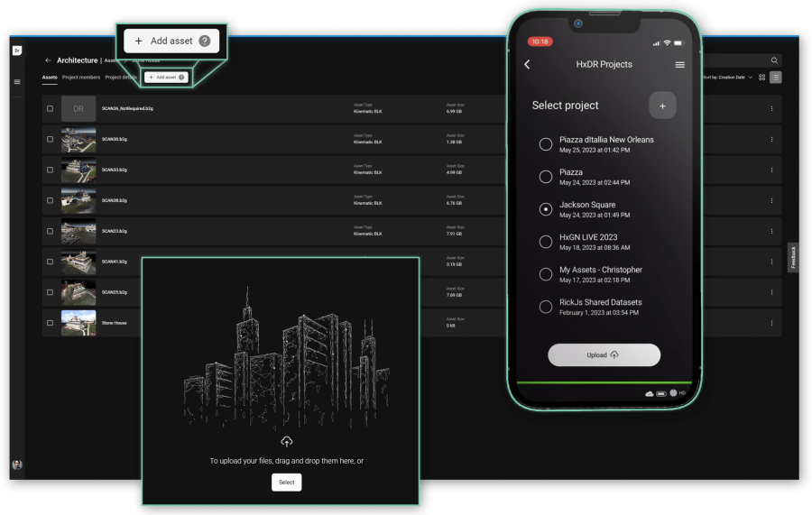Click the cloud upload icon in the drop panel
Viewport: 812px width, 515px height.
tap(286, 442)
